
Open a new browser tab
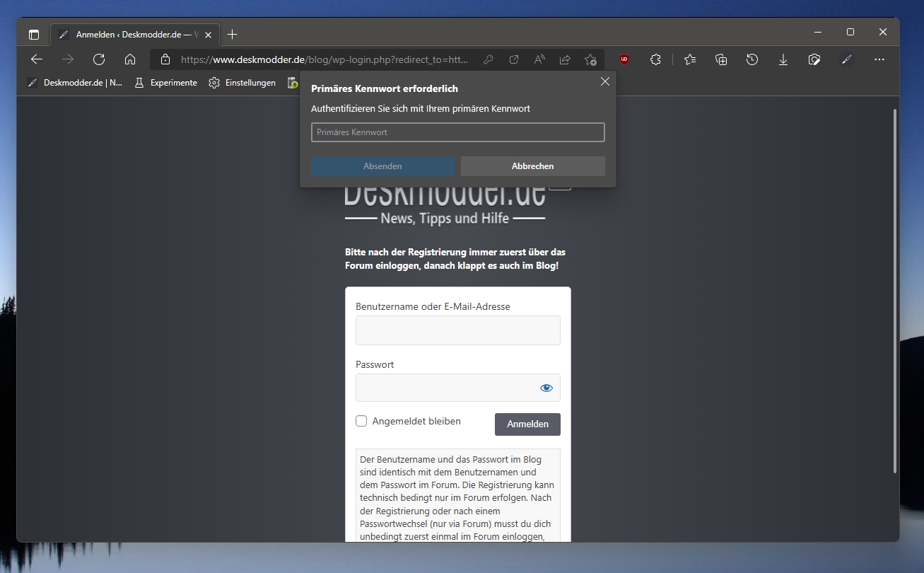pos(233,34)
